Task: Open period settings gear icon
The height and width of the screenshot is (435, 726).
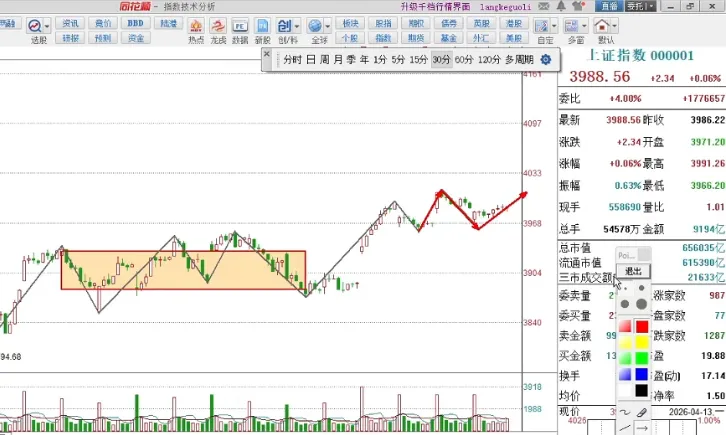Action: 546,60
